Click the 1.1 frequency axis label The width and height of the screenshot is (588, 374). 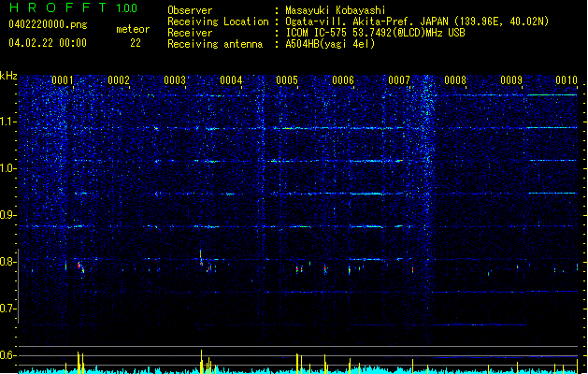click(x=8, y=122)
